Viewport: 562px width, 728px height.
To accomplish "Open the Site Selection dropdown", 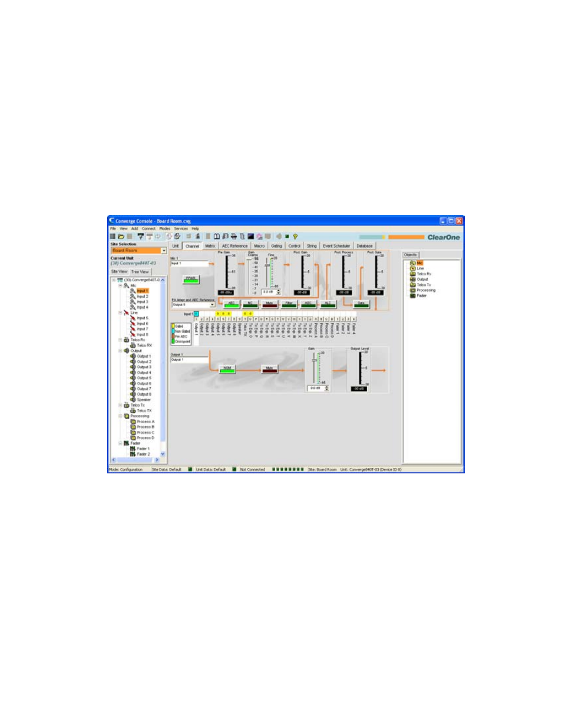I will click(164, 251).
